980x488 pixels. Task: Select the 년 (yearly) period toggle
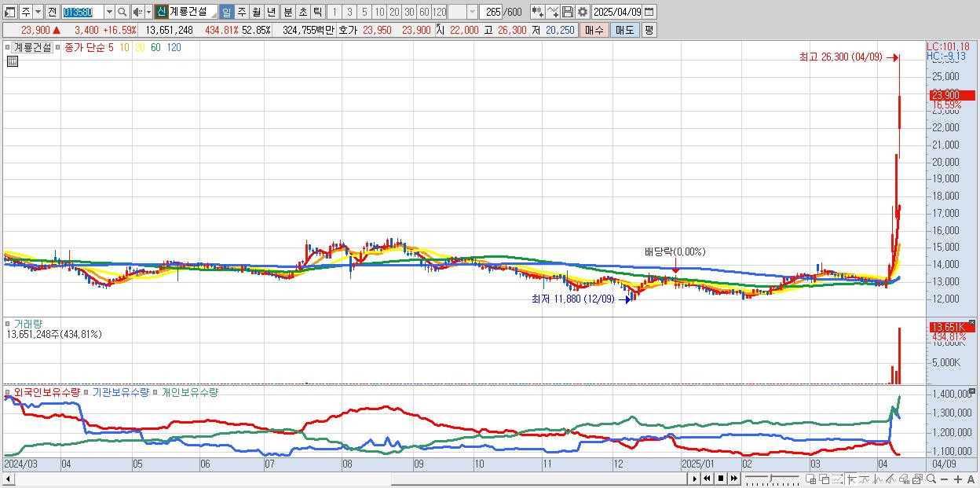click(271, 12)
